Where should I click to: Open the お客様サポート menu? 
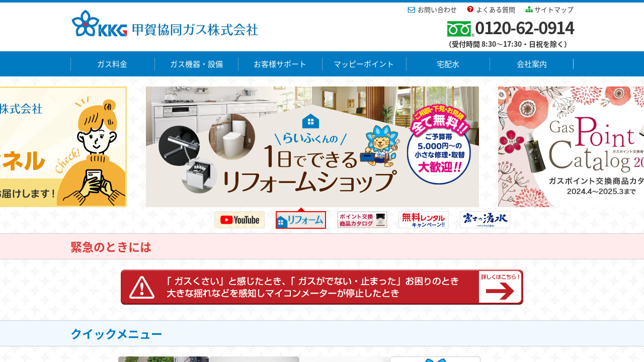(x=280, y=64)
